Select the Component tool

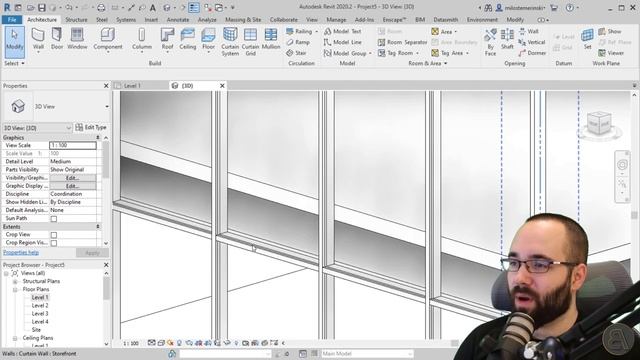pyautogui.click(x=108, y=40)
